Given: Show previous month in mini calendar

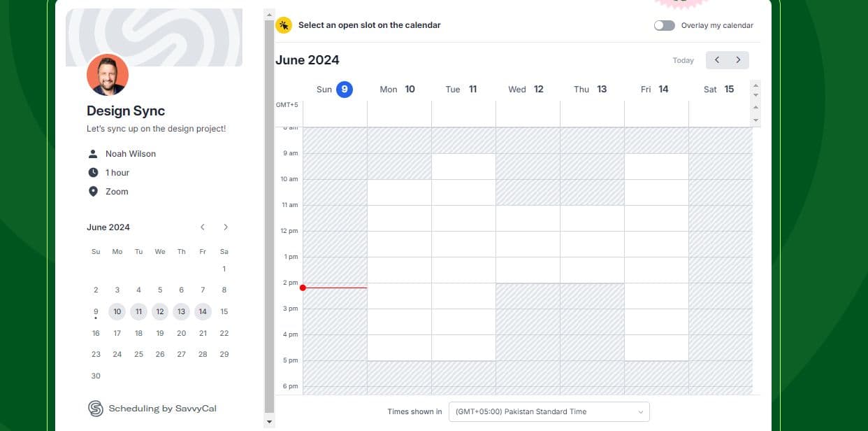Looking at the screenshot, I should (203, 227).
